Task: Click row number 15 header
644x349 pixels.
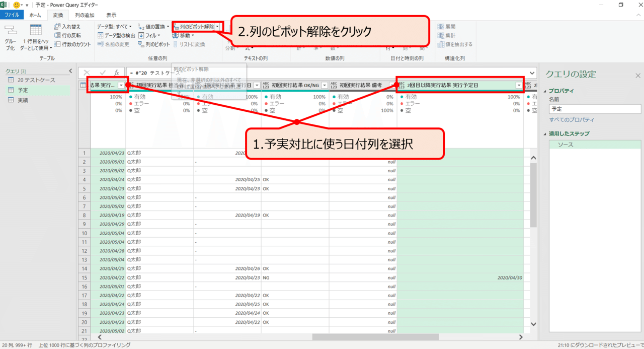Action: [x=85, y=277]
